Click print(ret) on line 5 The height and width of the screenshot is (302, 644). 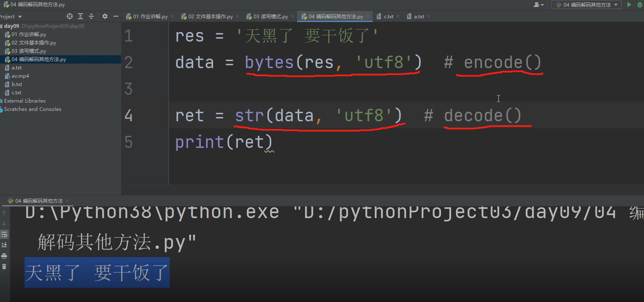click(x=224, y=142)
